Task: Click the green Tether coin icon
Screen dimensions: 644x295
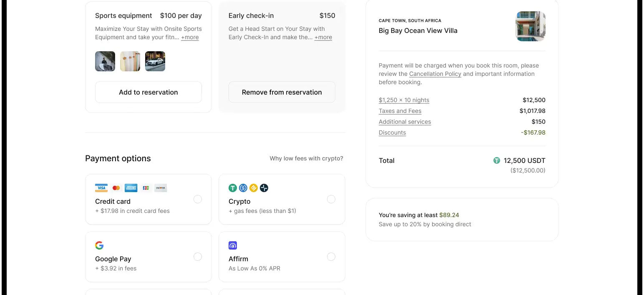Action: [233, 188]
